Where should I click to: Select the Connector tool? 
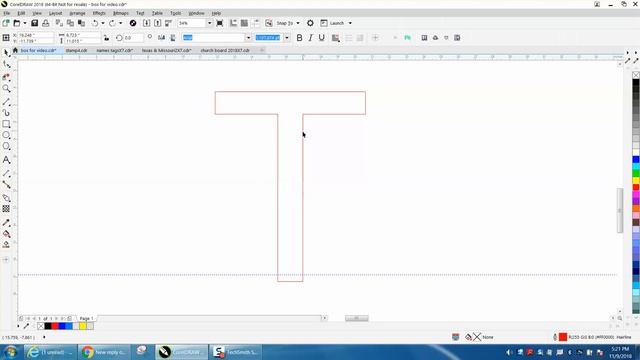tap(7, 185)
